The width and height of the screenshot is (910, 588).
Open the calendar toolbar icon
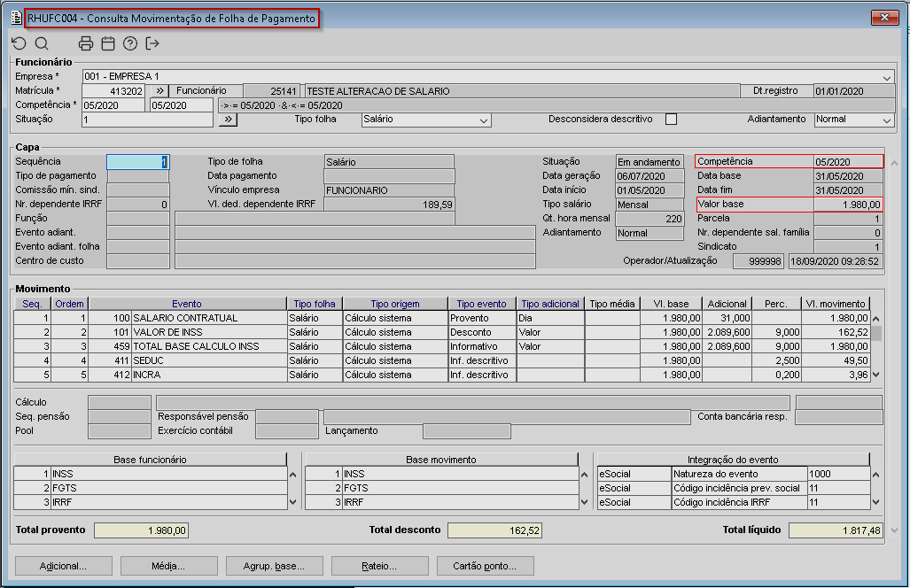pyautogui.click(x=108, y=43)
